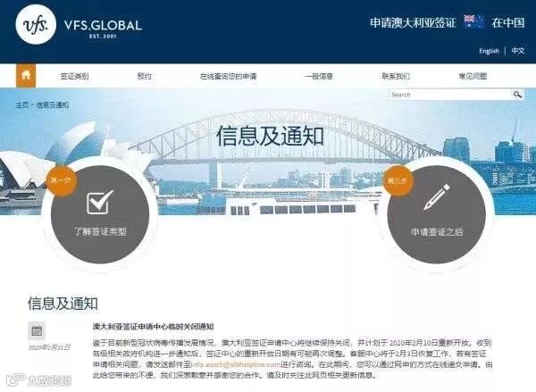Screen dimensions: 536x392
Task: Click the checkmark icon in the 了解签证类型 circle
Action: click(100, 202)
